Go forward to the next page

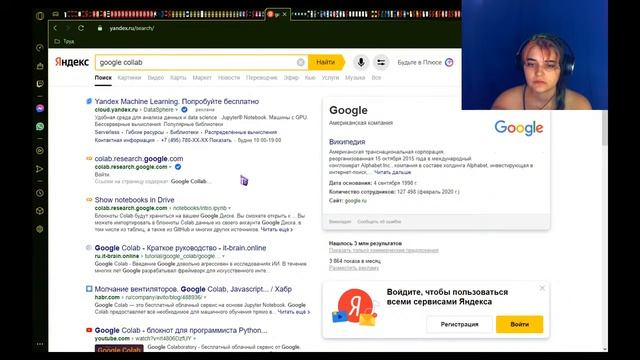pos(68,28)
